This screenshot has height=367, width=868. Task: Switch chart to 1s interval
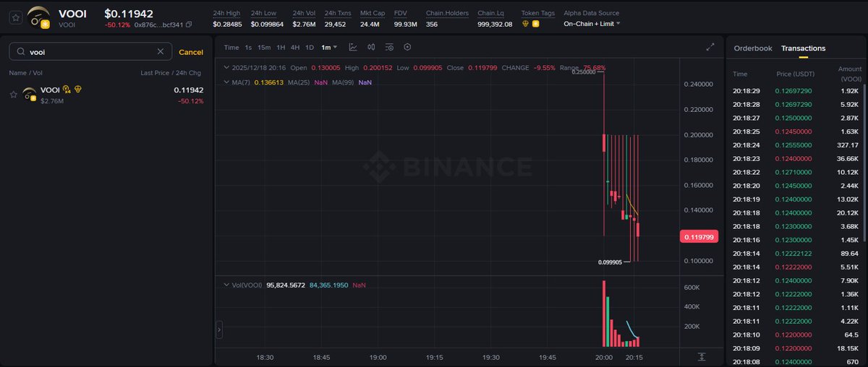[x=248, y=48]
